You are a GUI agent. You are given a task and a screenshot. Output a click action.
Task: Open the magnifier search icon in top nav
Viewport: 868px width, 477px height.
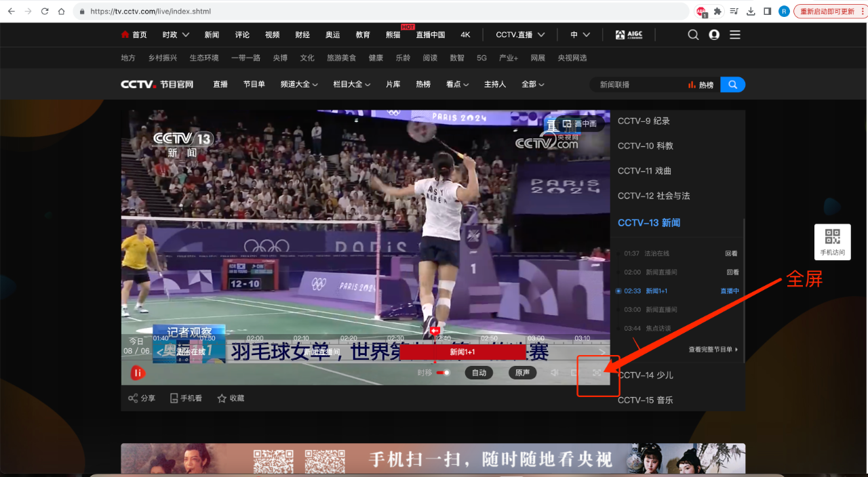click(x=693, y=35)
